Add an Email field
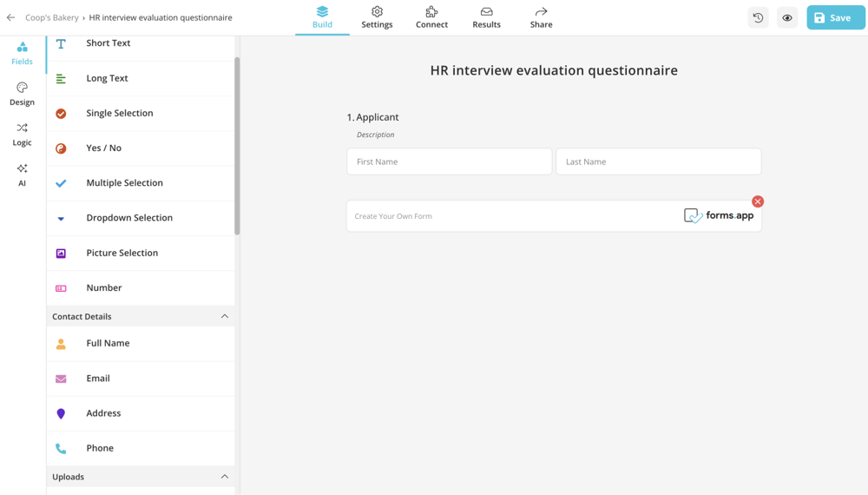The image size is (868, 495). 141,379
